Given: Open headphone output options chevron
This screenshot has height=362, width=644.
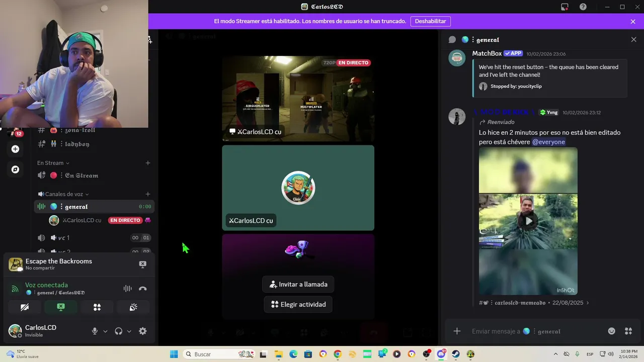Looking at the screenshot, I should pos(129,331).
